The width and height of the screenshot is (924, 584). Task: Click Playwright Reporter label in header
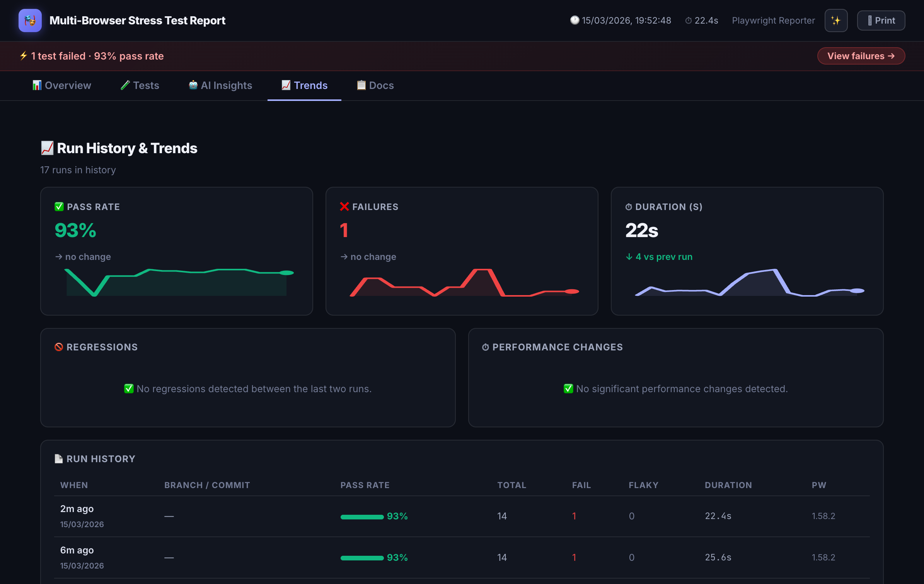pos(773,20)
